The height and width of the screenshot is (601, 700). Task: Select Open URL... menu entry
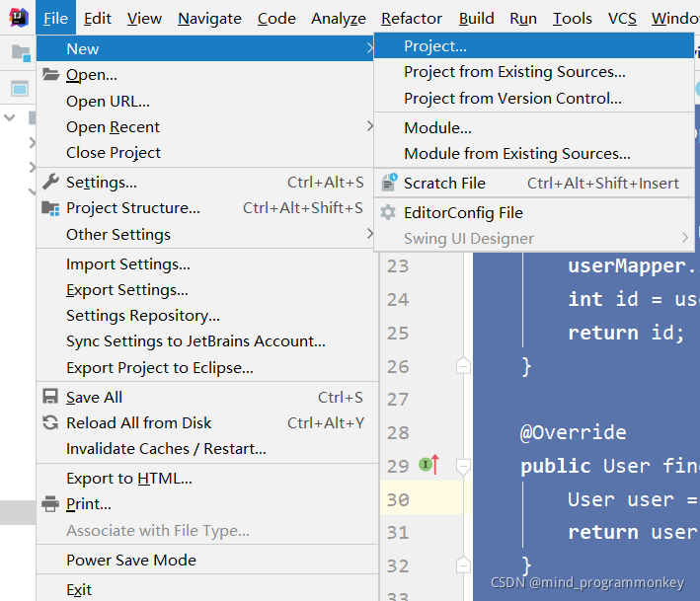tap(205, 102)
